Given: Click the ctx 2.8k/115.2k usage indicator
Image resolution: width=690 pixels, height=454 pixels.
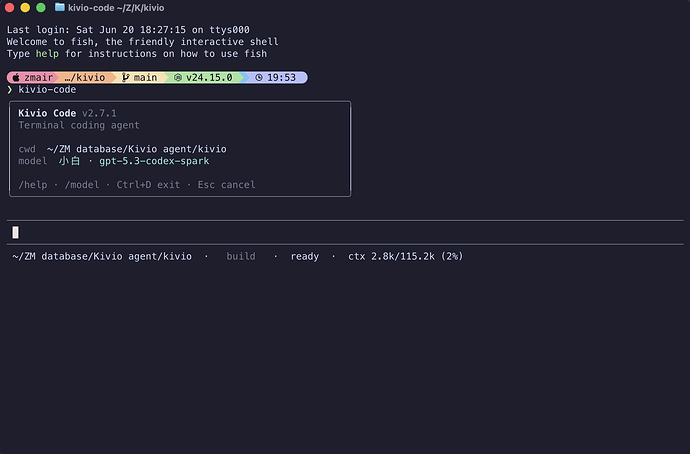Looking at the screenshot, I should tap(406, 256).
